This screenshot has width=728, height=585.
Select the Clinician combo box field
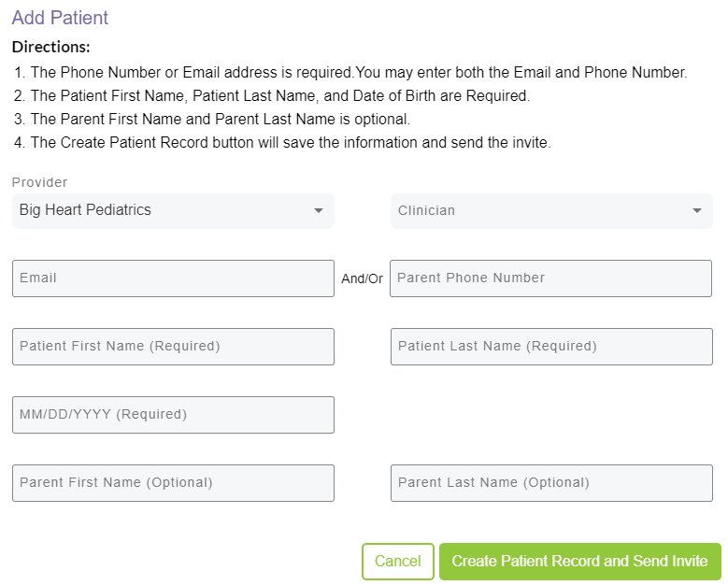[542, 210]
